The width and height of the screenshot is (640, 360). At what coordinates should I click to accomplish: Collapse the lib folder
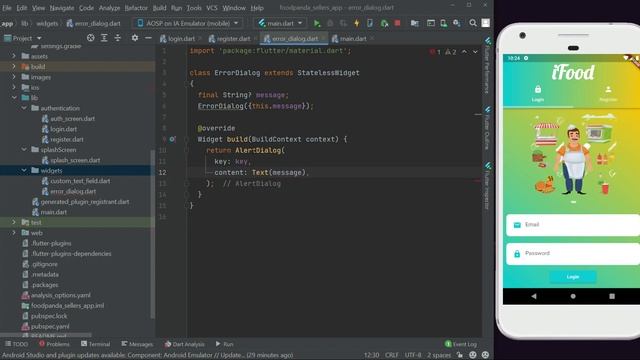(x=14, y=98)
